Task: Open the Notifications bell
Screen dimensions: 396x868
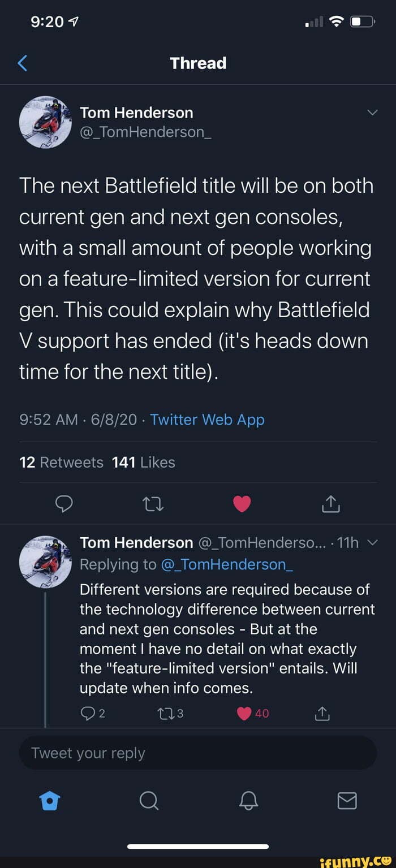Action: [248, 801]
